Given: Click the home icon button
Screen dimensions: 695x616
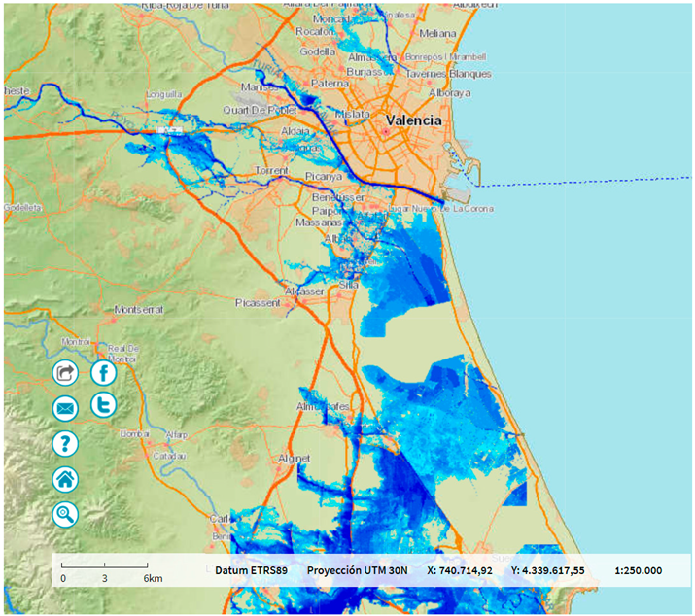Looking at the screenshot, I should pos(65,479).
